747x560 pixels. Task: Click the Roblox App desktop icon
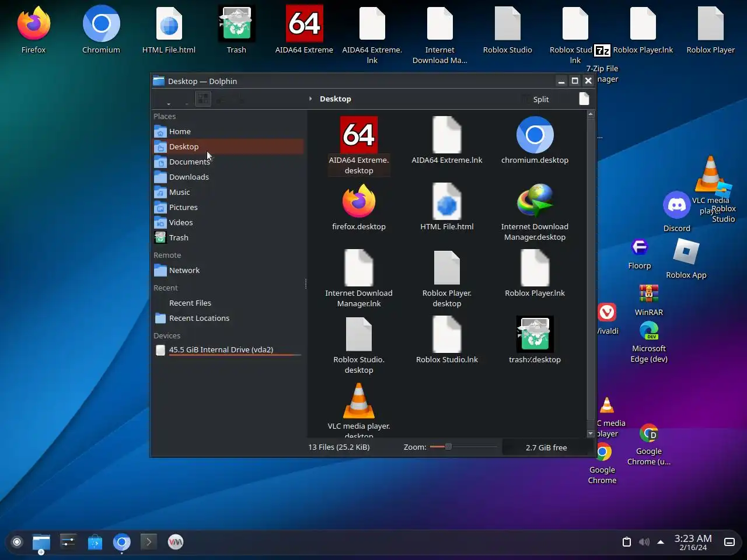click(x=686, y=259)
